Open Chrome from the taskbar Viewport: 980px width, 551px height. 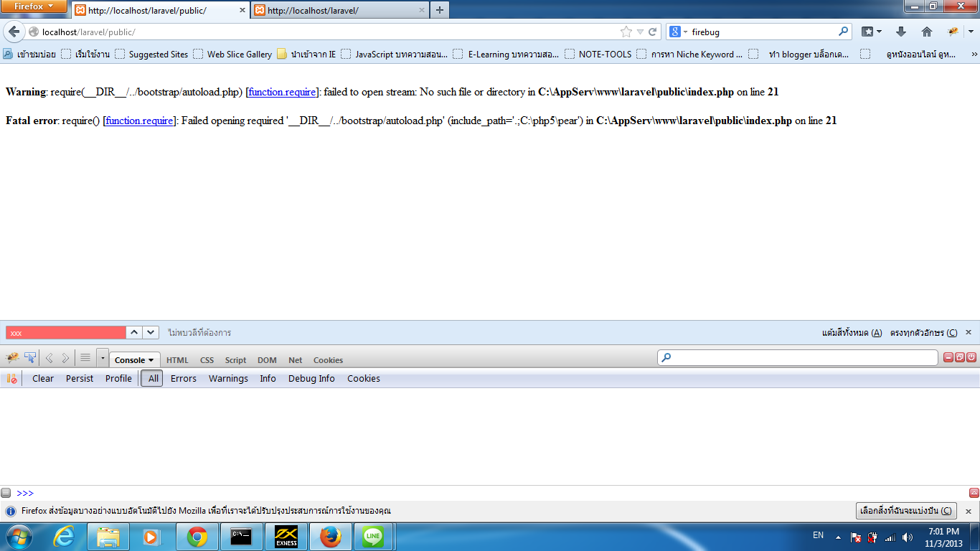click(197, 537)
